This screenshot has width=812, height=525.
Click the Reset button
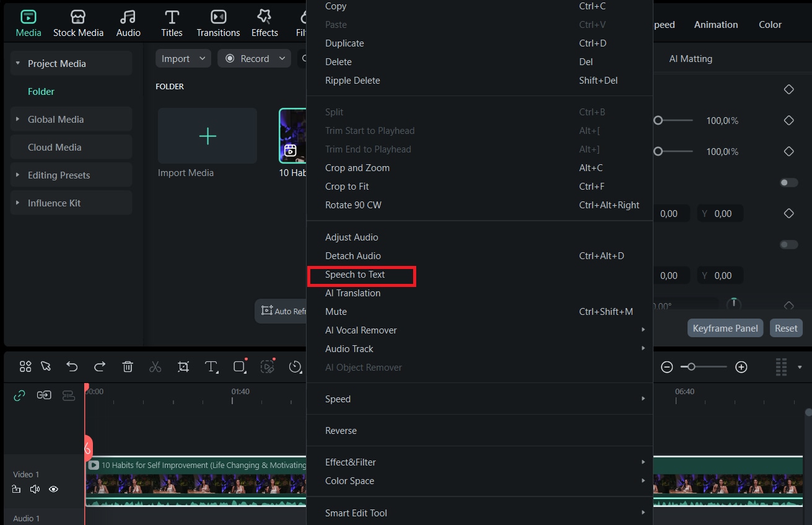pyautogui.click(x=786, y=328)
